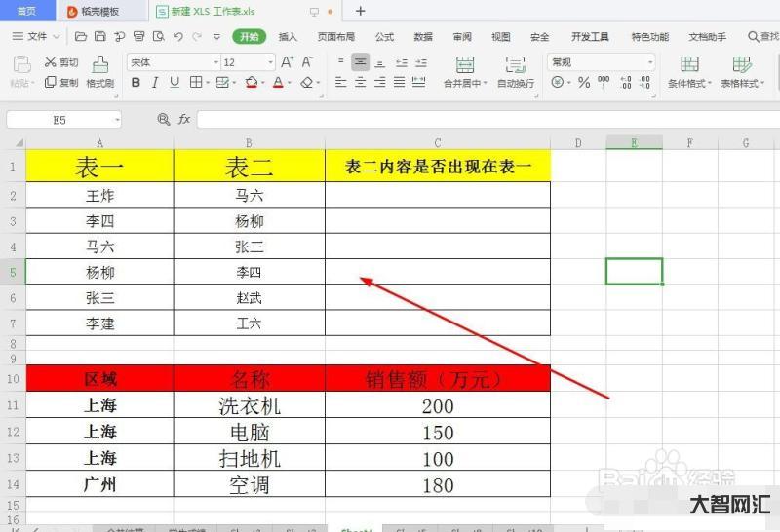Click the Name Box showing E5

coord(59,119)
